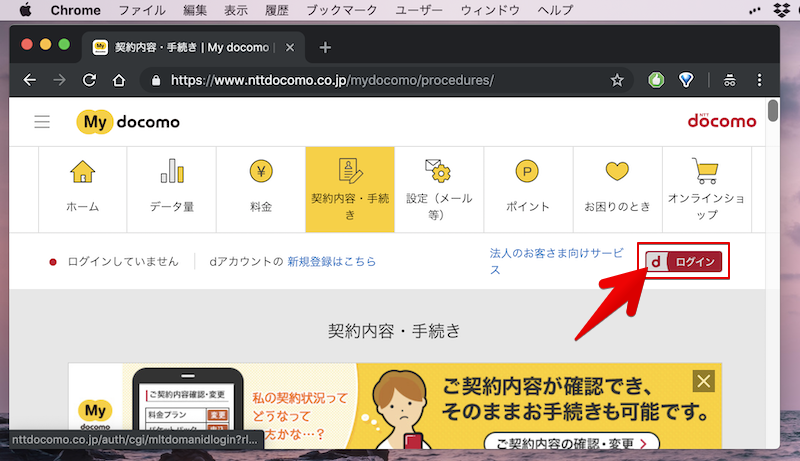Open the ブックマーク menu in menu bar
The image size is (800, 461).
340,10
